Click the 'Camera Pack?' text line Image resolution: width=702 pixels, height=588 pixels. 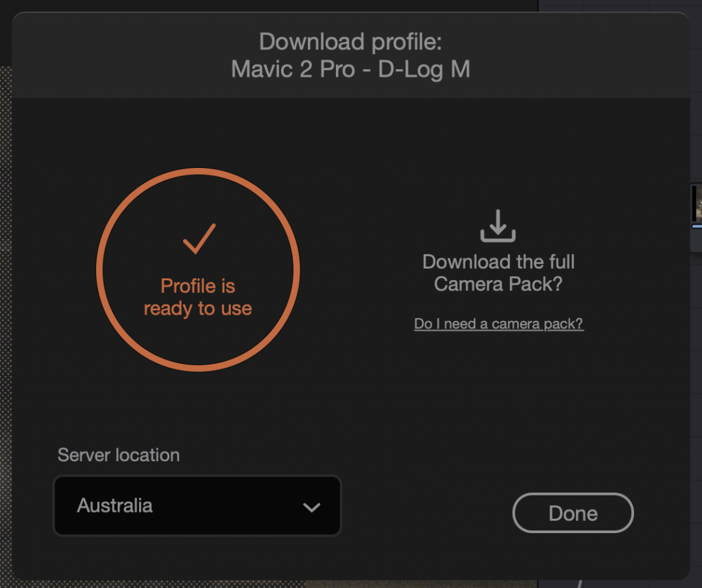tap(498, 284)
